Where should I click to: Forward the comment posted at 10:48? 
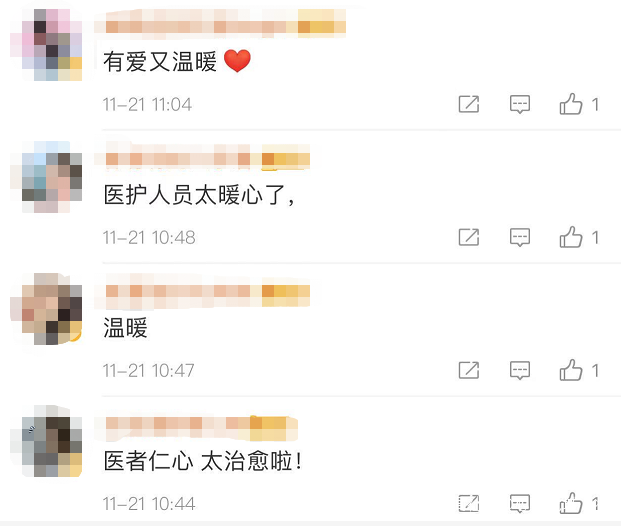click(x=469, y=237)
